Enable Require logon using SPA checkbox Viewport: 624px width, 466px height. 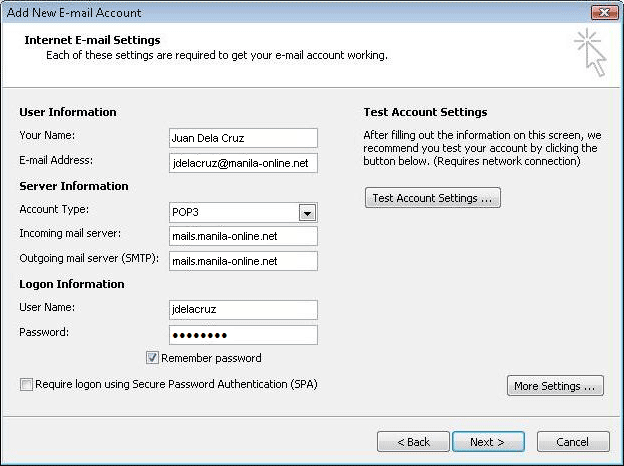pyautogui.click(x=26, y=384)
